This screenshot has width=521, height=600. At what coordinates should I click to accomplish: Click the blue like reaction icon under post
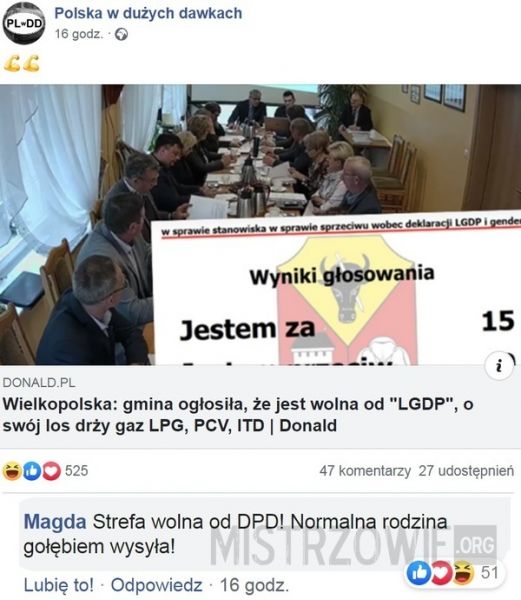click(x=32, y=471)
